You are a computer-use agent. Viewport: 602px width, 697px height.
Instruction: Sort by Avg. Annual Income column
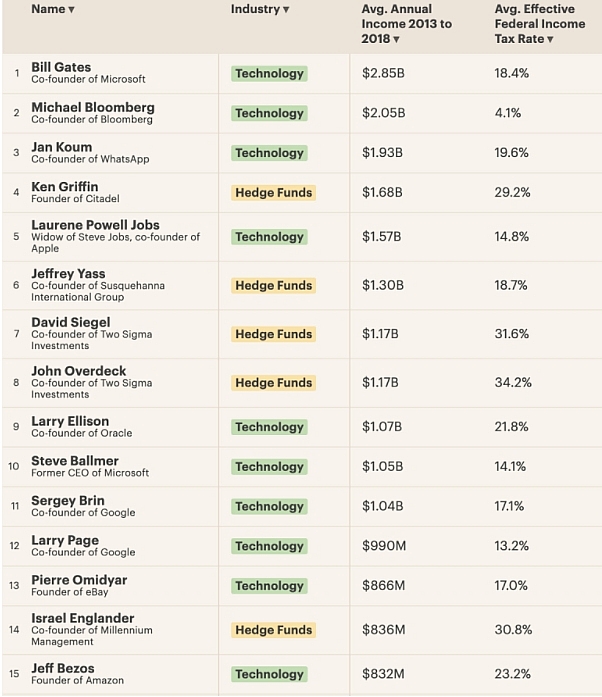396,40
